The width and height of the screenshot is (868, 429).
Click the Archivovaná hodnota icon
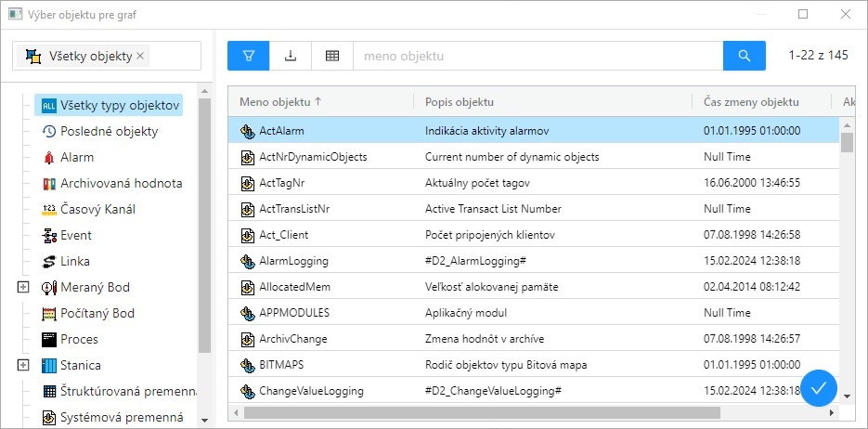[49, 184]
